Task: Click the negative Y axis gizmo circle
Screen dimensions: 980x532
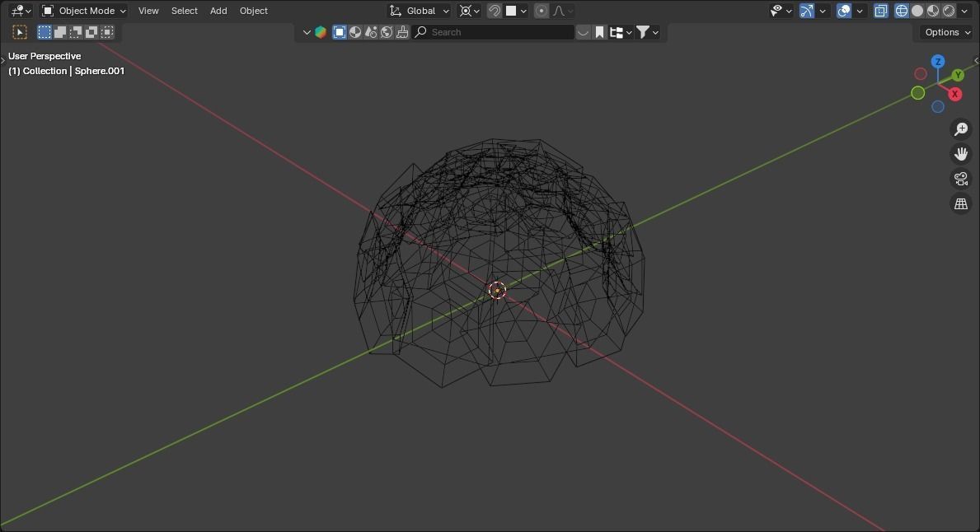Action: point(917,93)
